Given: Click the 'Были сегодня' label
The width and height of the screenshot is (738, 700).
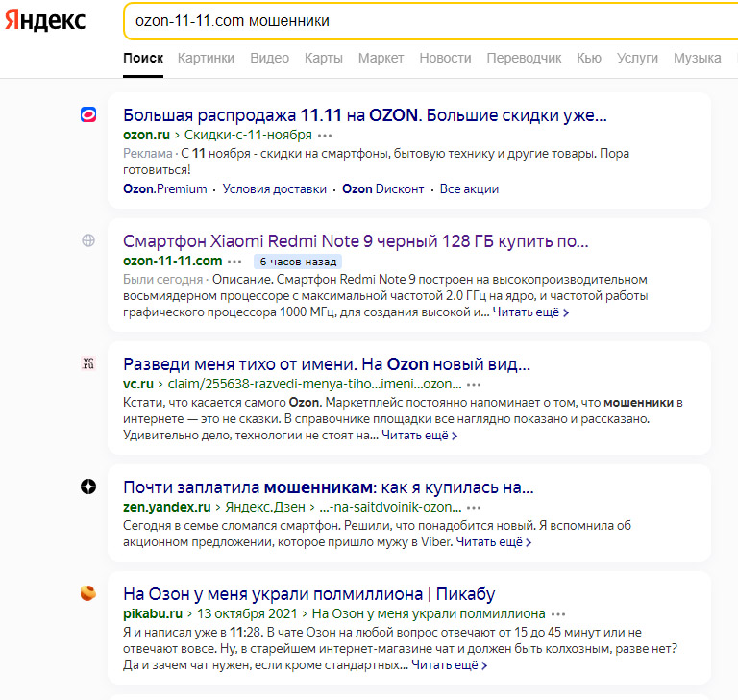Looking at the screenshot, I should click(162, 280).
